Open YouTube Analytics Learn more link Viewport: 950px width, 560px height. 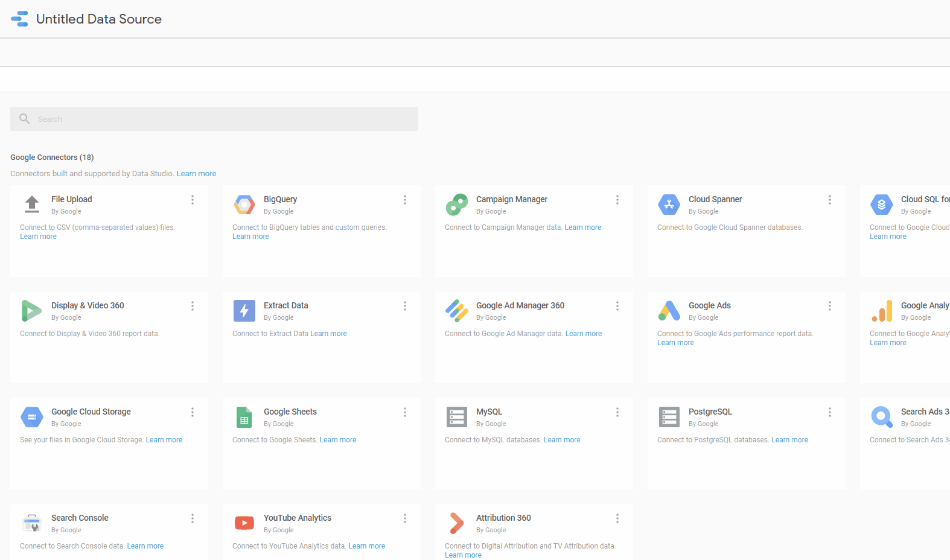pos(367,546)
